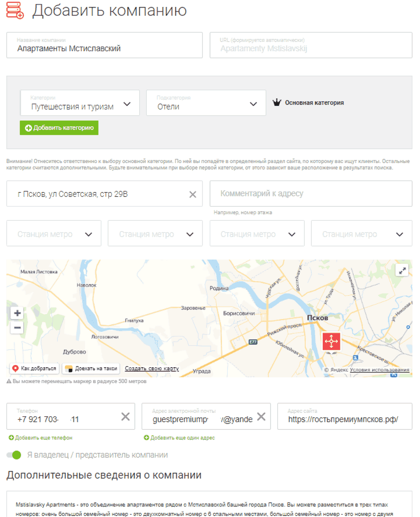Open the first Станция метро dropdown
This screenshot has width=420, height=517.
(54, 233)
